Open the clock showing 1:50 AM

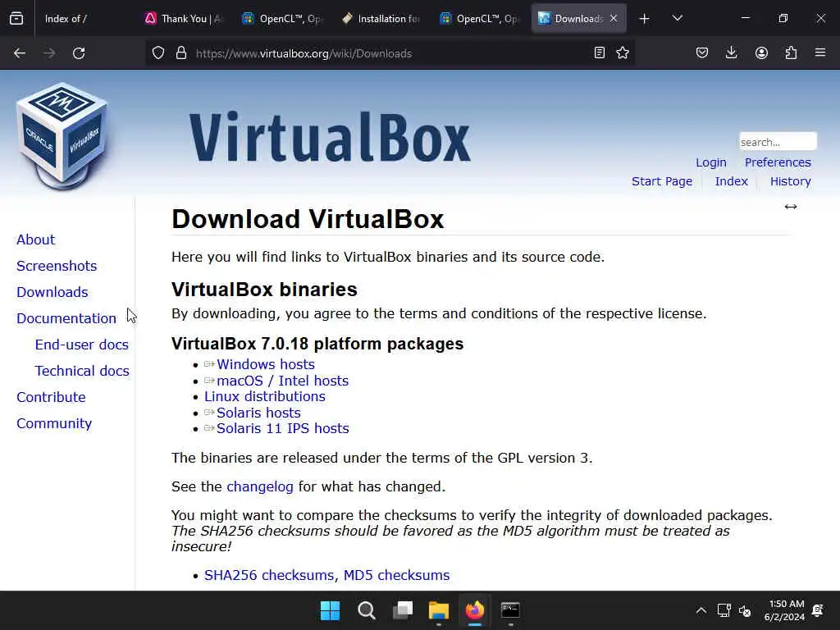pyautogui.click(x=783, y=610)
